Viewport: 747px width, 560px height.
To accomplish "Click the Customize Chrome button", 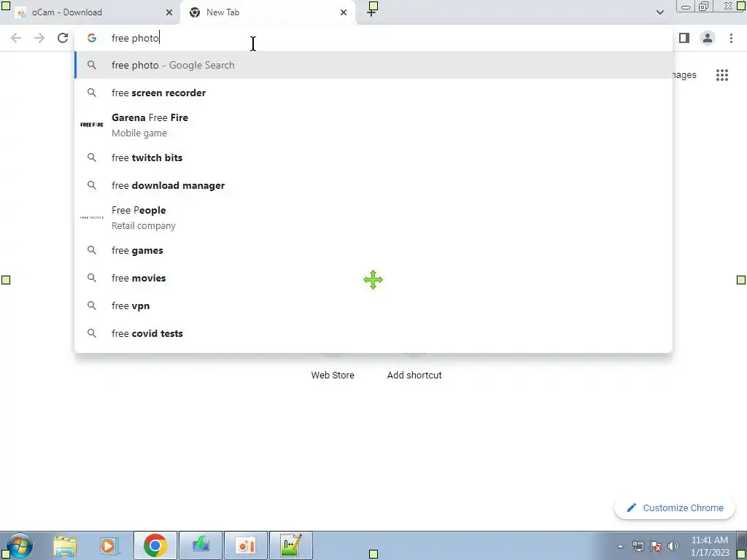I will [x=675, y=508].
